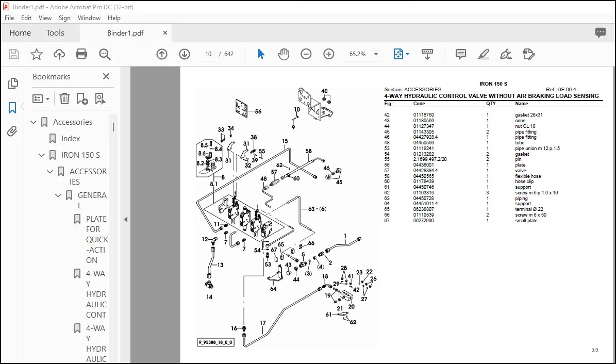This screenshot has width=616, height=364.
Task: Open the comments chat bubble icon
Action: coord(601,33)
